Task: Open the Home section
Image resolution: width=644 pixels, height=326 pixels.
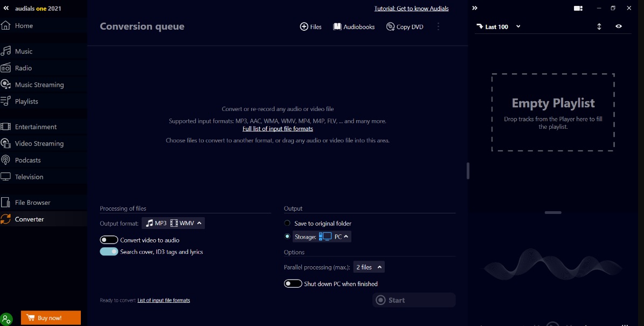Action: pos(43,25)
